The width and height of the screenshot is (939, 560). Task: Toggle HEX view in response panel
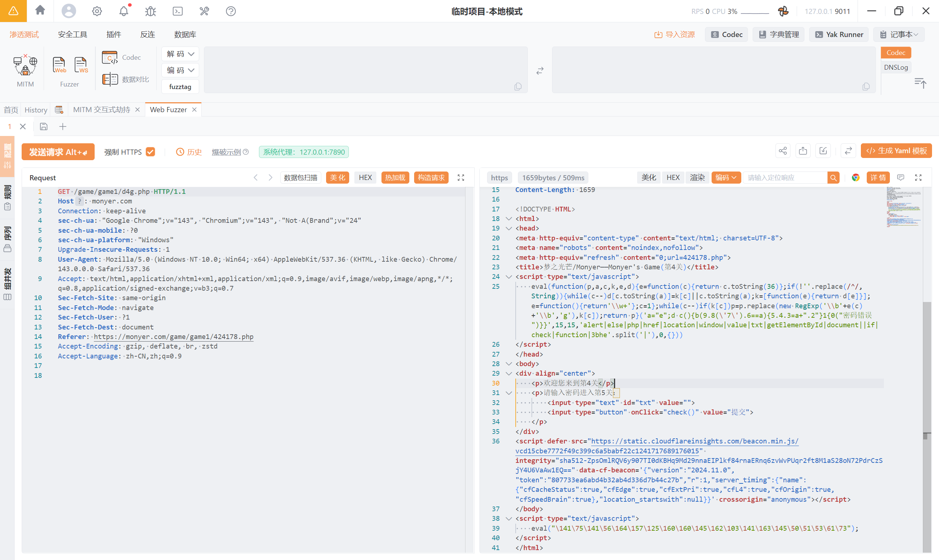click(x=672, y=178)
